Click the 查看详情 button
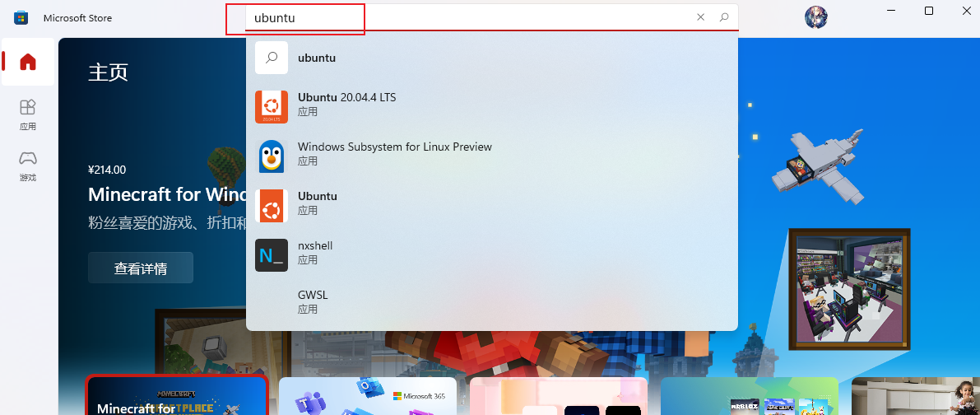This screenshot has height=415, width=980. (x=141, y=268)
